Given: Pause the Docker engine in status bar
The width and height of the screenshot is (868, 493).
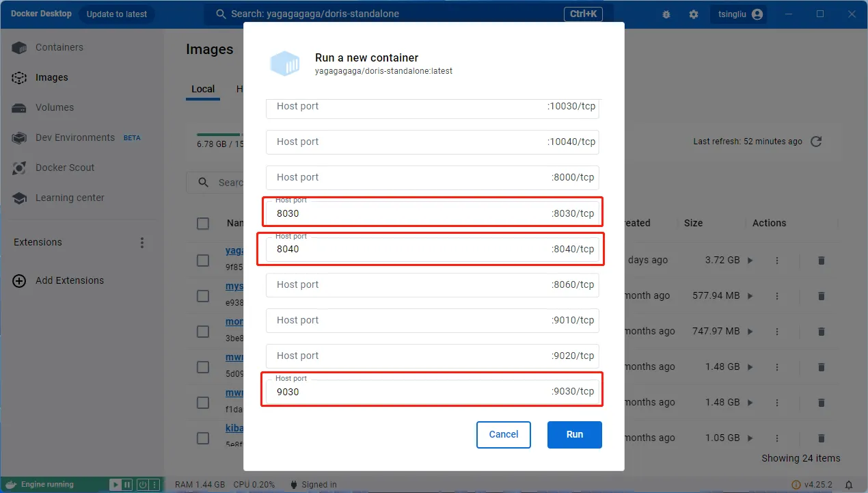Looking at the screenshot, I should point(126,485).
